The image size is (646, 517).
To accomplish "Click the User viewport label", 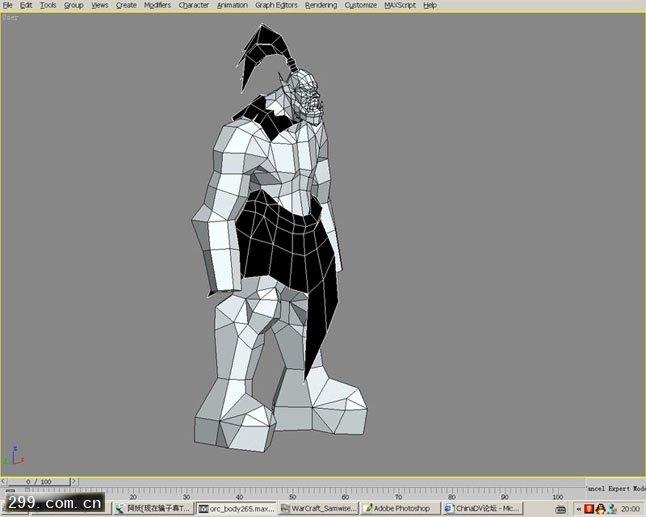I will pos(10,18).
